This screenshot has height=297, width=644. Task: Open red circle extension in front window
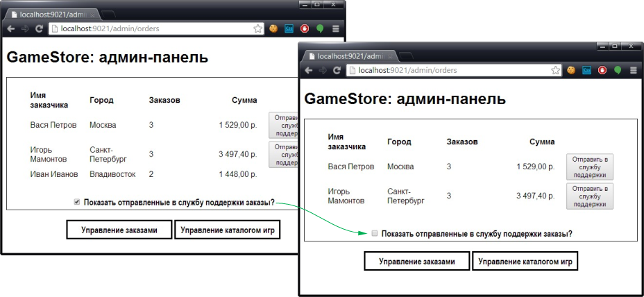pos(602,70)
